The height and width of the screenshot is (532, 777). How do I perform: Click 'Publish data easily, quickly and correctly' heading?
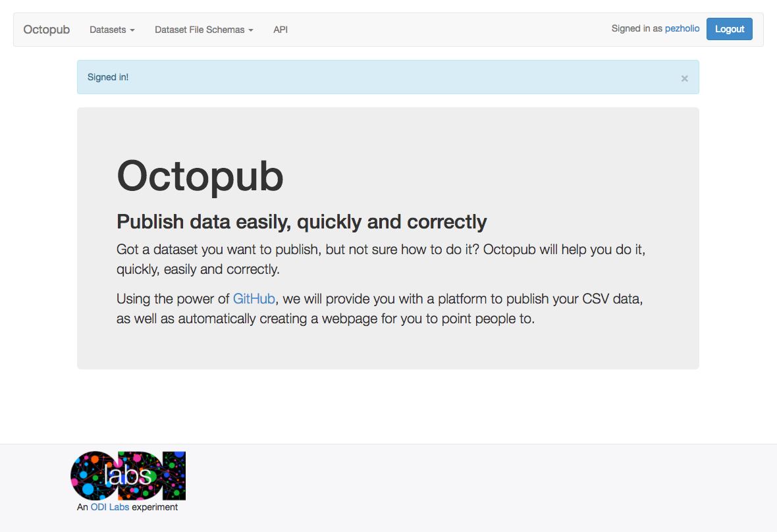(x=302, y=222)
